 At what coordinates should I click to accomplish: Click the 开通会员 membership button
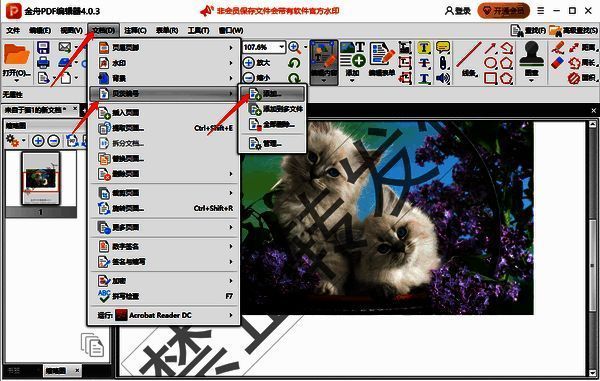pos(504,11)
